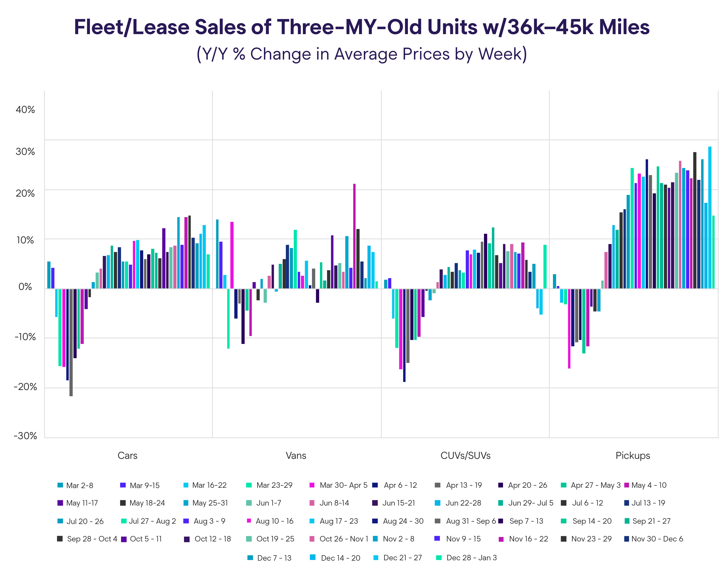The image size is (728, 574).
Task: Select the Apr 20 - 26 legend label
Action: [x=528, y=485]
